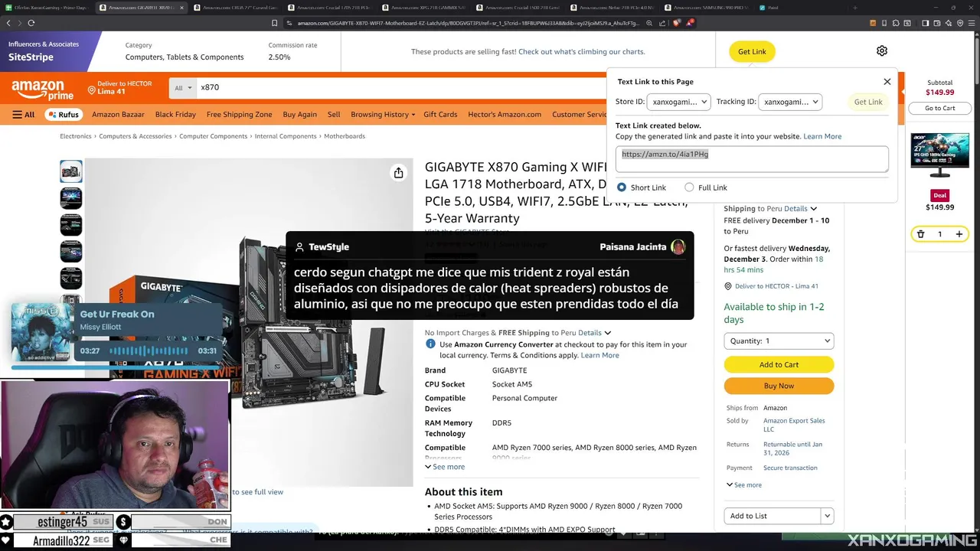Image resolution: width=980 pixels, height=551 pixels.
Task: Open the SiteStripe settings gear
Action: pos(882,51)
